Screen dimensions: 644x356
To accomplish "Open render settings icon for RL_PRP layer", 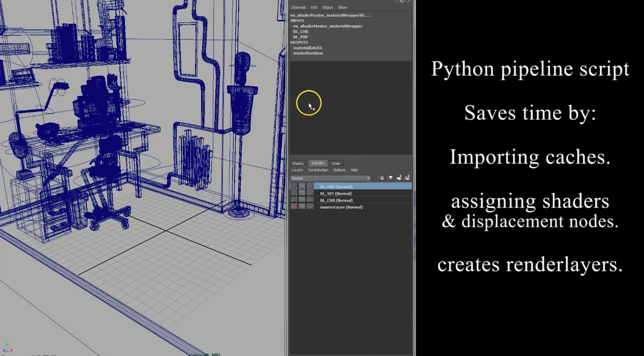I will click(310, 187).
